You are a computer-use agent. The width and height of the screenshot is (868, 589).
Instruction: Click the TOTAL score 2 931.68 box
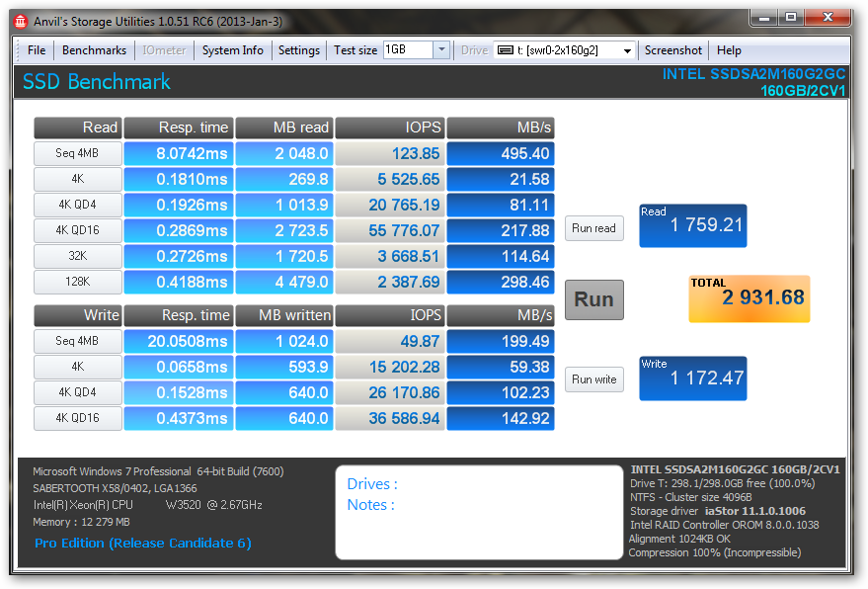click(x=749, y=298)
